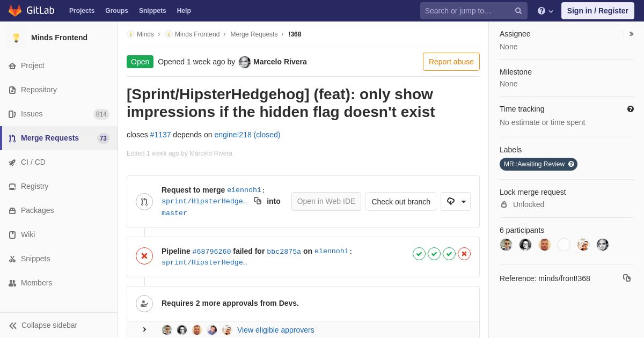Viewport: 644px width, 338px height.
Task: Click the failed pipeline status icon
Action: click(144, 256)
